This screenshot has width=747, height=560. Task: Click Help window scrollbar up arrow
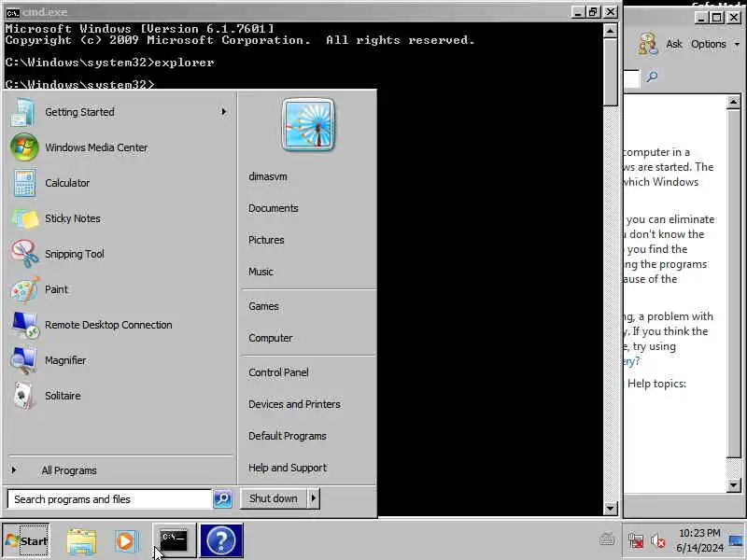[733, 102]
